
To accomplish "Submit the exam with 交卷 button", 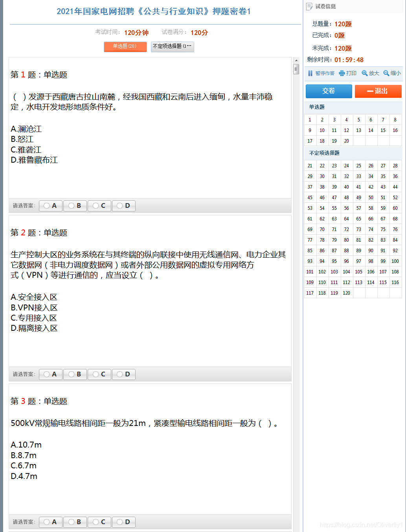I will coord(329,91).
